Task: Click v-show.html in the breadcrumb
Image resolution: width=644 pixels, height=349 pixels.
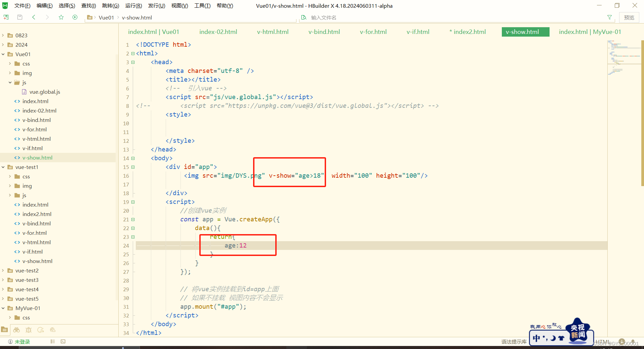Action: [x=137, y=17]
